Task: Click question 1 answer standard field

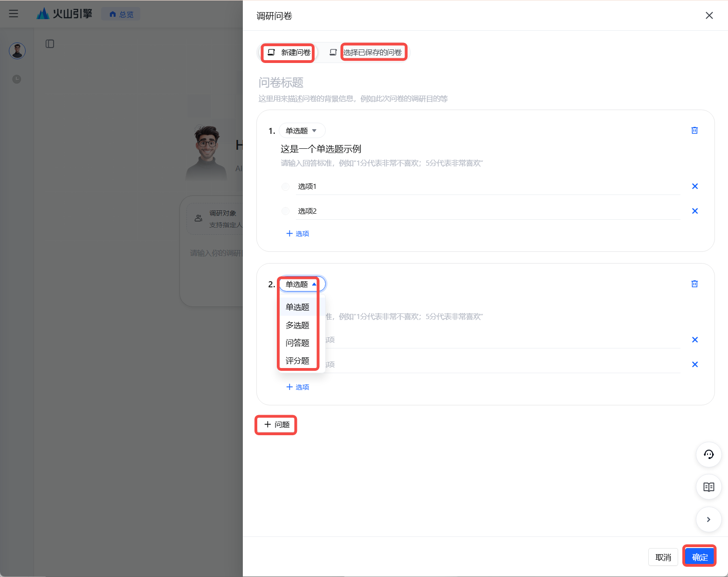Action: point(382,163)
